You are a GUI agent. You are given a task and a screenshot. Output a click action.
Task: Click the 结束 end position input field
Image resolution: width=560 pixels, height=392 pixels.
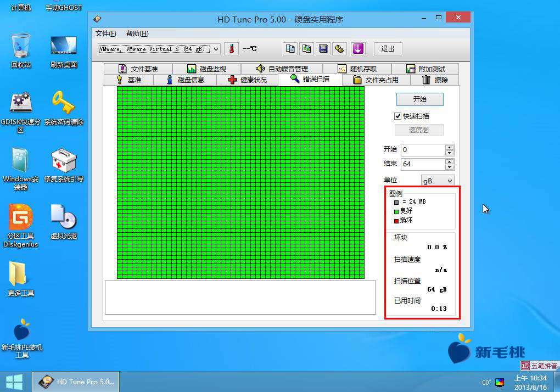click(423, 164)
